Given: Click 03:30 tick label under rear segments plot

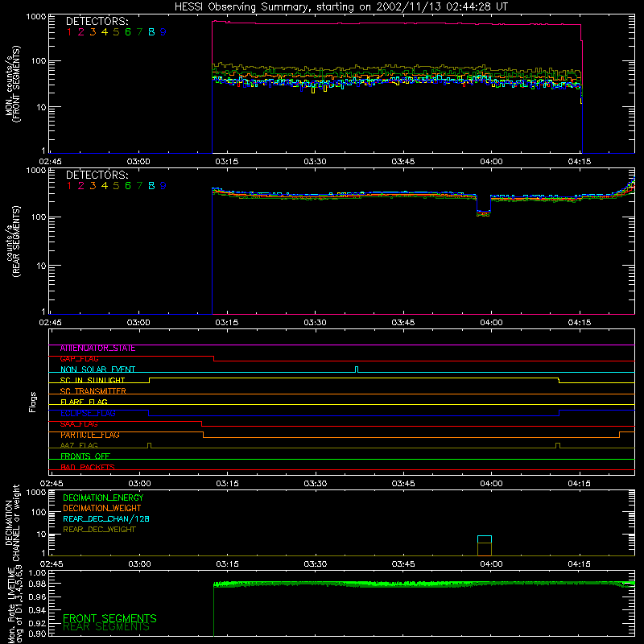Looking at the screenshot, I should click(x=315, y=323).
